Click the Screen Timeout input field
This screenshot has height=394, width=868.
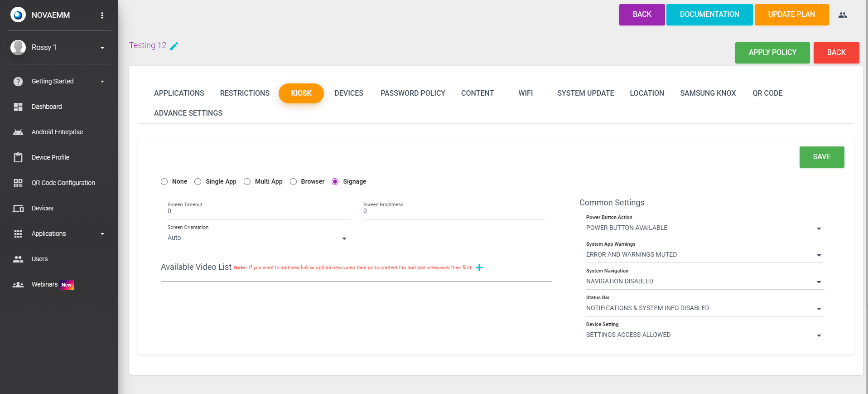[258, 211]
